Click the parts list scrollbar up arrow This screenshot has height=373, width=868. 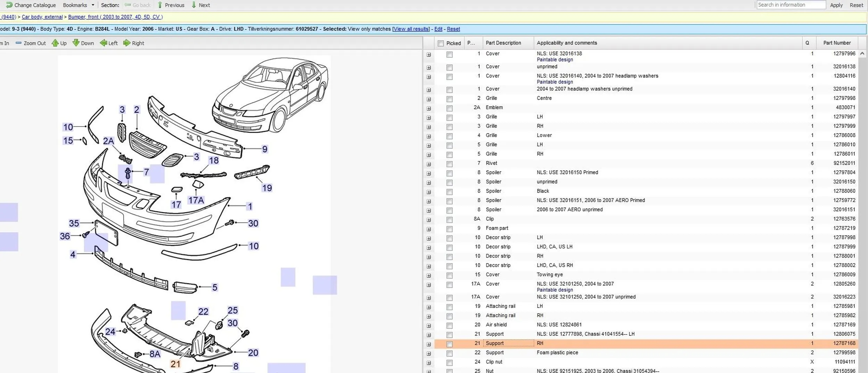tap(862, 54)
